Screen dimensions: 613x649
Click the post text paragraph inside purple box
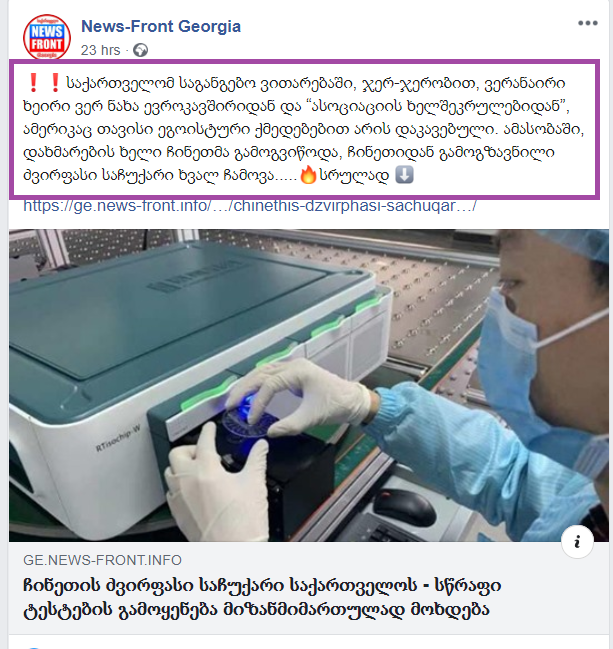(304, 129)
